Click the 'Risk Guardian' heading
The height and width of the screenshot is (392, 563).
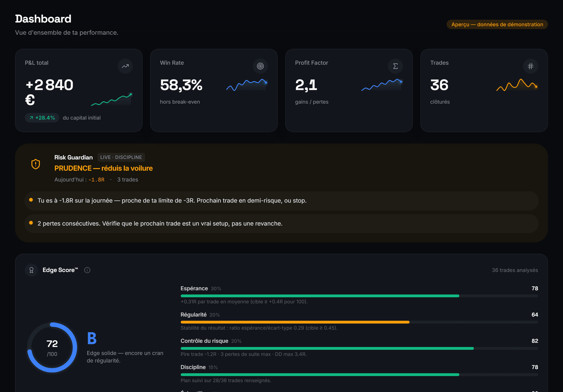pos(74,157)
